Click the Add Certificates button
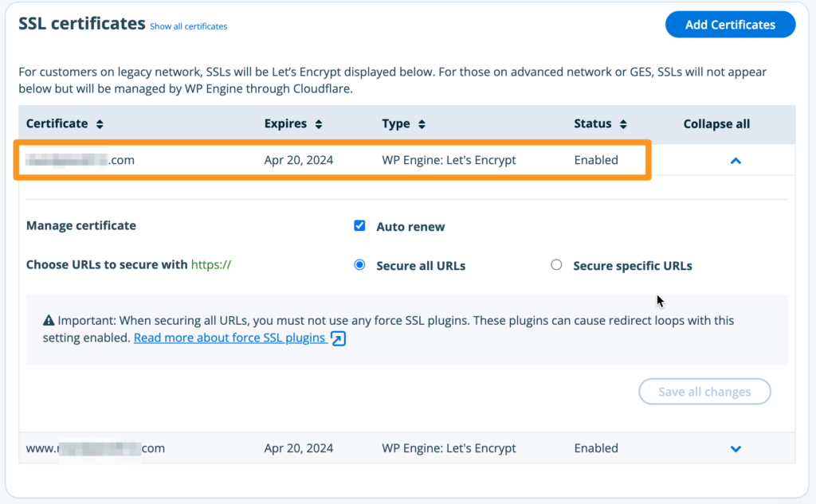This screenshot has height=504, width=816. pyautogui.click(x=730, y=25)
